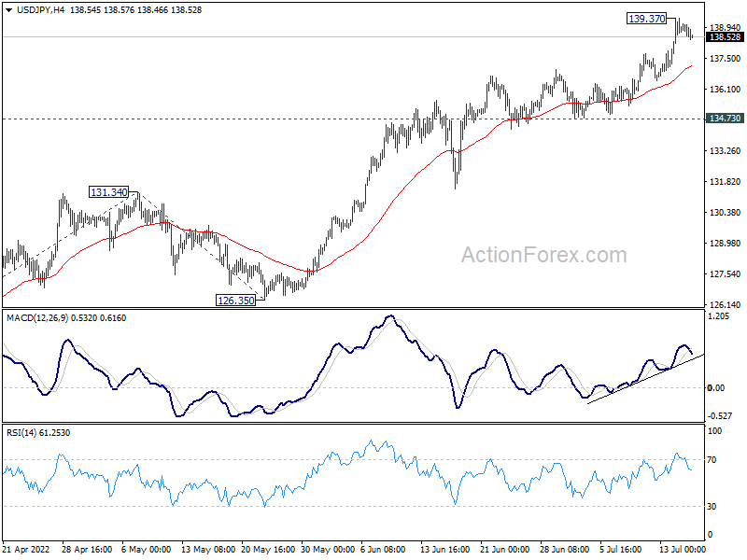This screenshot has width=747, height=560.
Task: Click the 28 Apr 16:00 time label
Action: (x=87, y=550)
